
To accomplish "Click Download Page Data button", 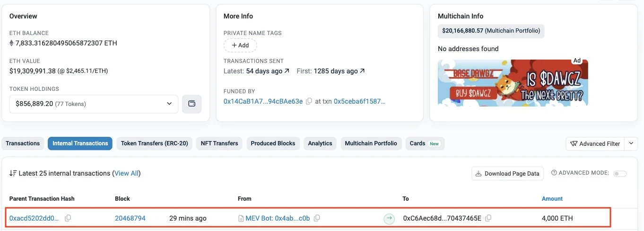I will tap(507, 174).
